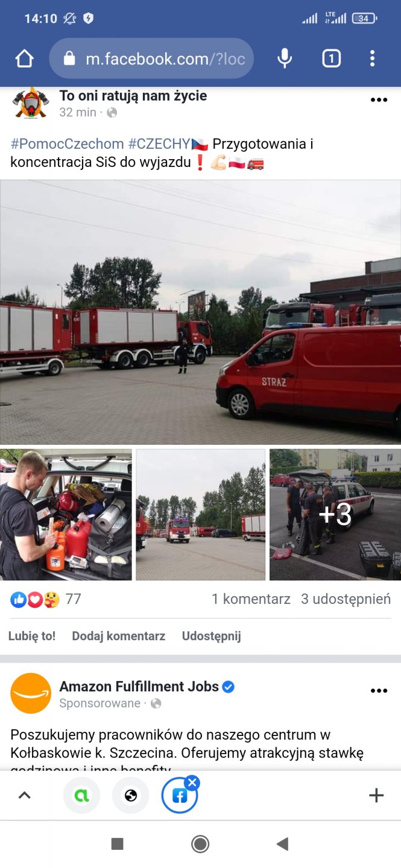Tap the browser home icon
The width and height of the screenshot is (401, 868).
click(24, 58)
